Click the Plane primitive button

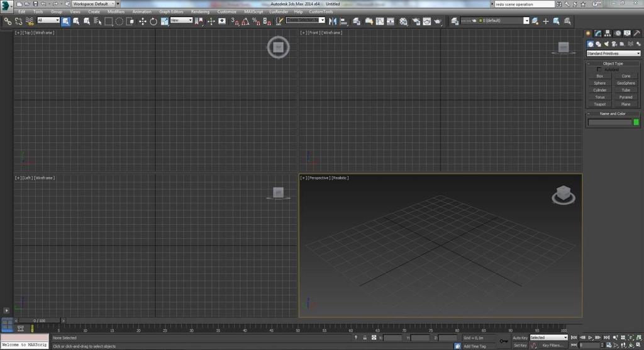pyautogui.click(x=626, y=104)
